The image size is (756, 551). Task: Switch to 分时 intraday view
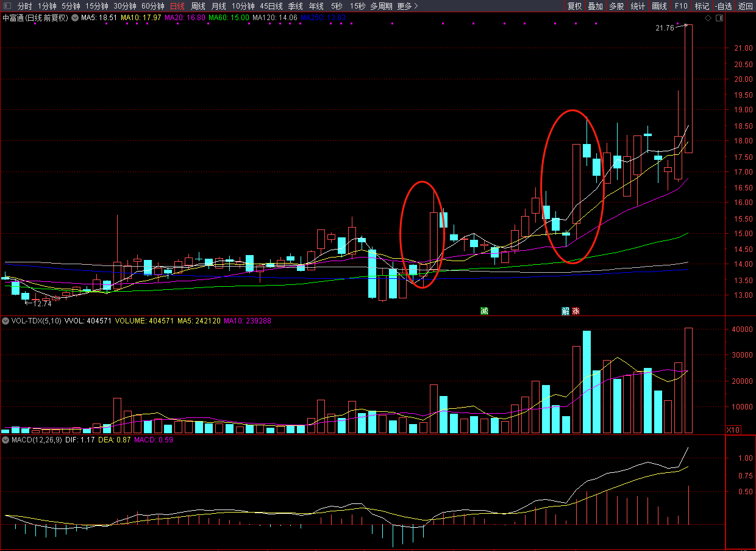tap(24, 6)
